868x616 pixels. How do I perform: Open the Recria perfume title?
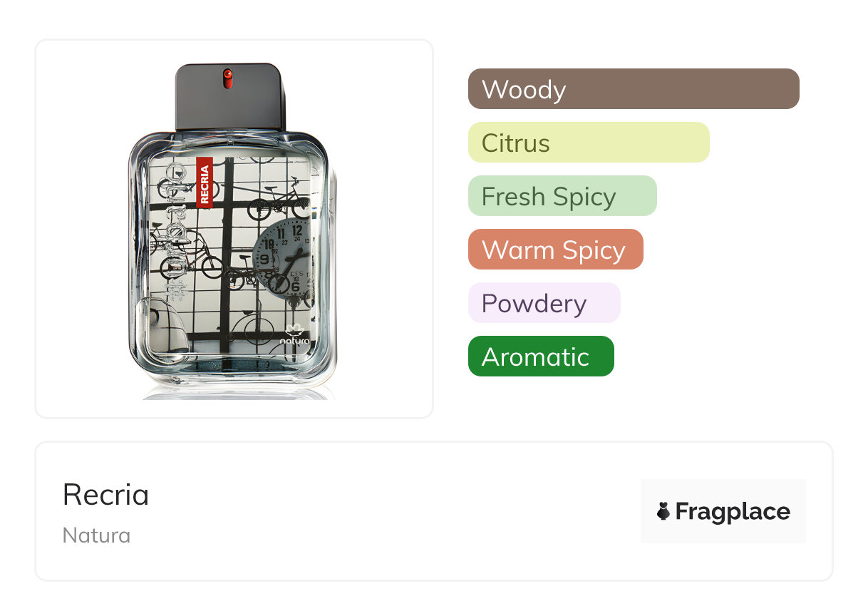click(106, 495)
